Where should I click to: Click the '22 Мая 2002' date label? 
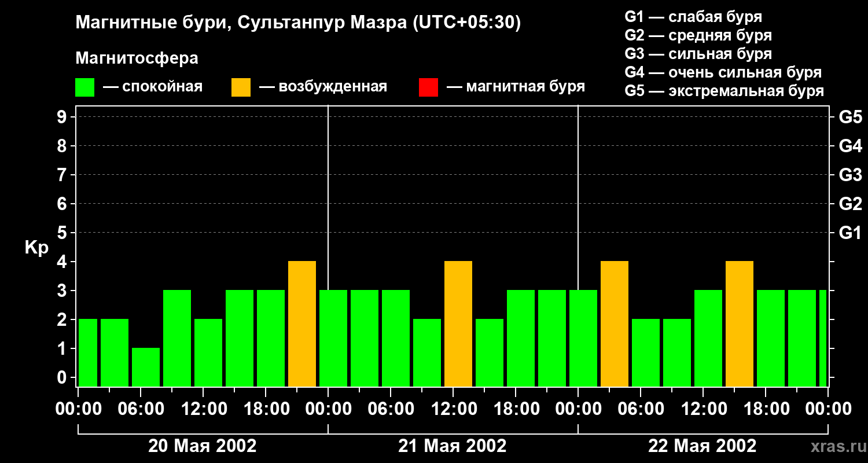703,446
